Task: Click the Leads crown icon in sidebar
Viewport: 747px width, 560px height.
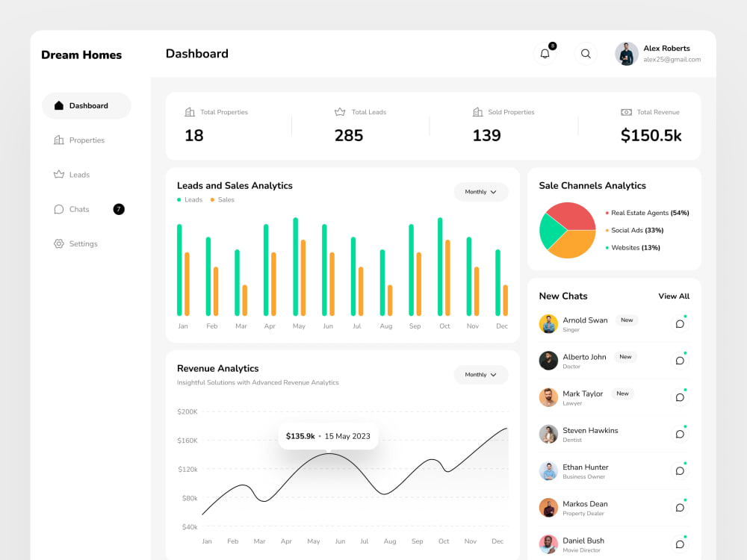Action: point(58,174)
